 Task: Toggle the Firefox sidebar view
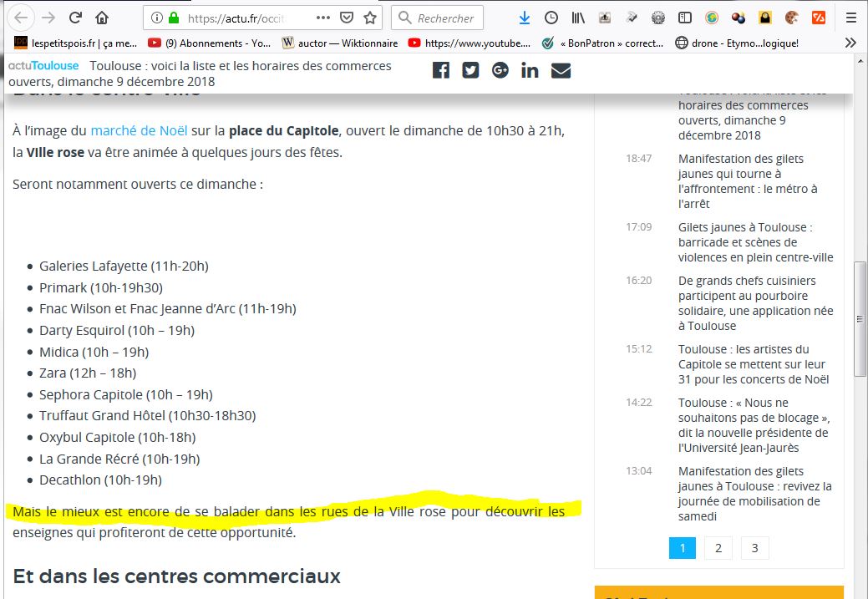(685, 18)
